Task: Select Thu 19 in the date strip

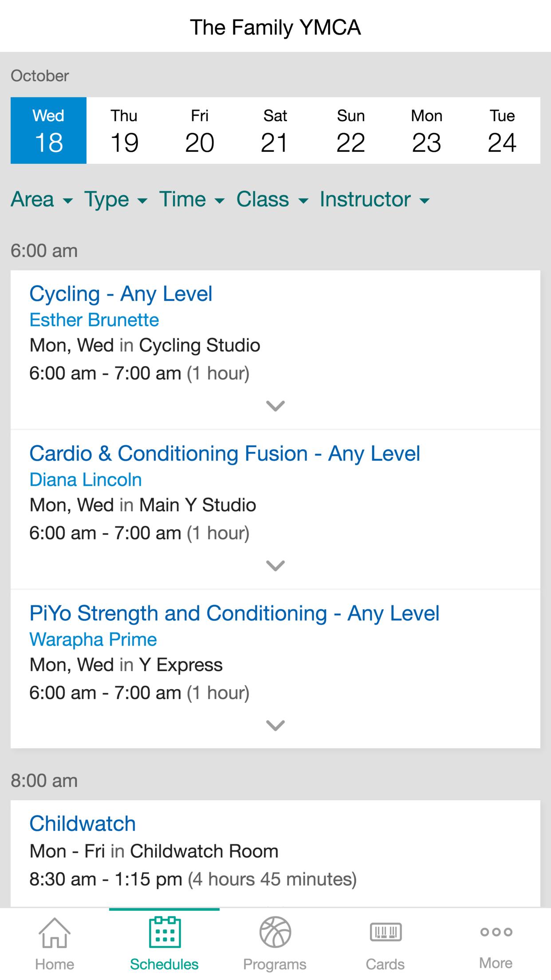Action: [124, 130]
